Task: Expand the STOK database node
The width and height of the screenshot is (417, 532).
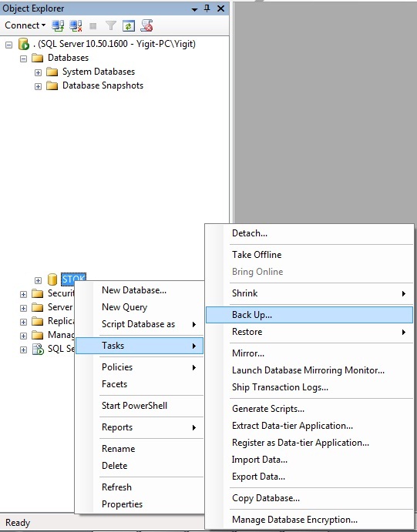Action: (x=38, y=280)
